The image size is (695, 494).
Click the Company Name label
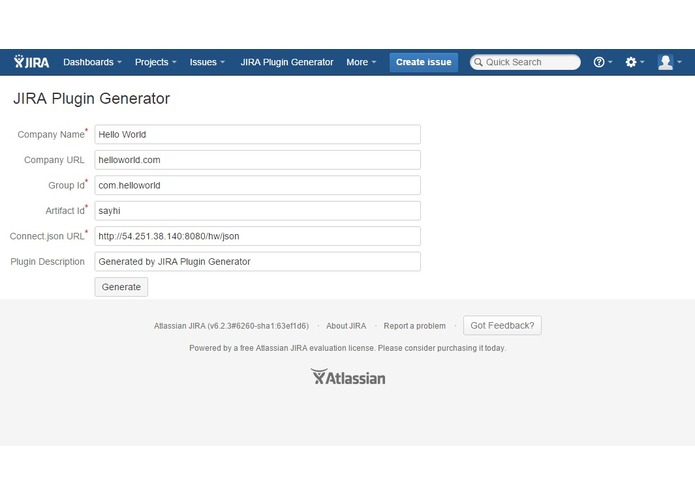(52, 134)
